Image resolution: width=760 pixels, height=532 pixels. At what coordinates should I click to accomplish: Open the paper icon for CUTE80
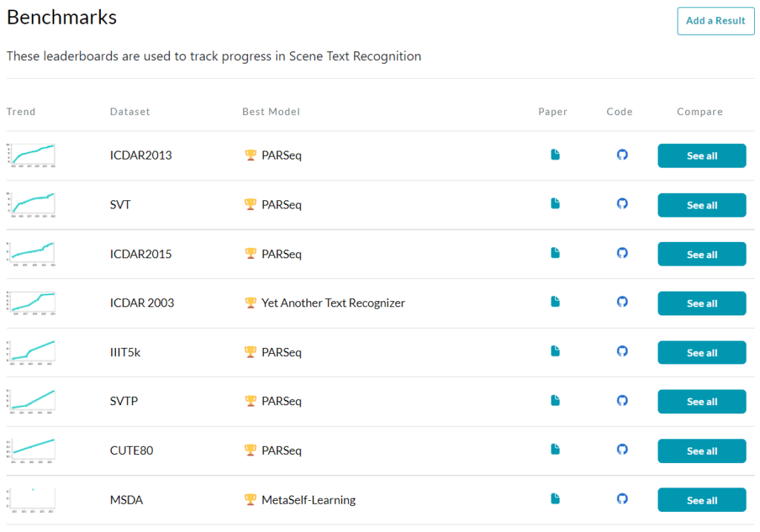554,449
